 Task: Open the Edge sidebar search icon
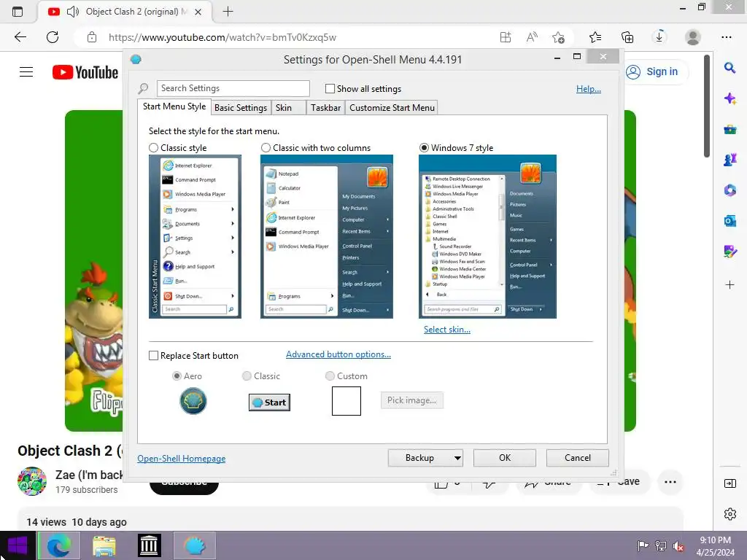[729, 68]
